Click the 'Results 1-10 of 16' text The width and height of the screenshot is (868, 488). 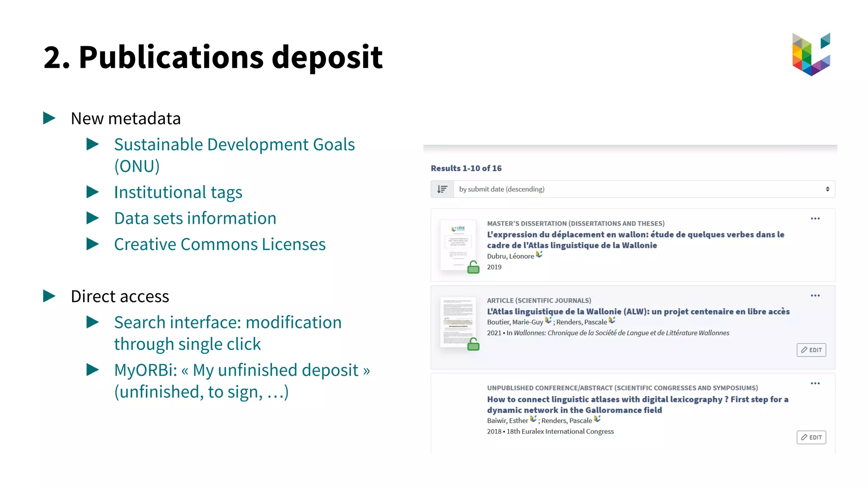[466, 168]
